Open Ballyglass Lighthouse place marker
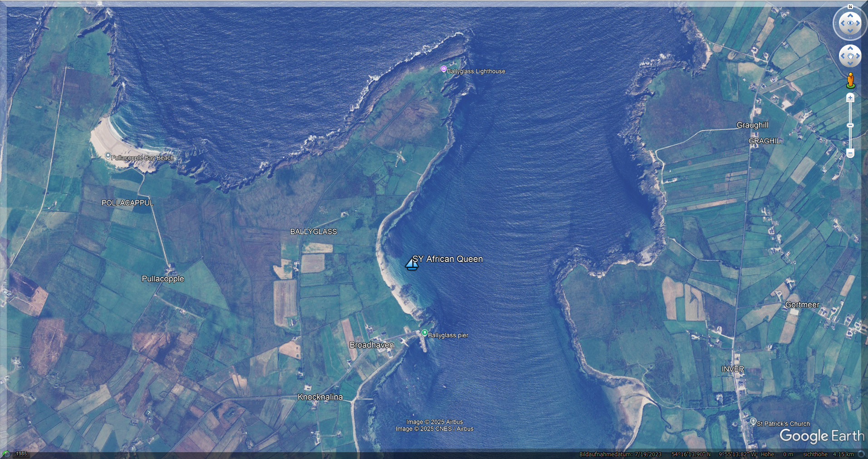Viewport: 868px width, 459px height. (x=444, y=69)
